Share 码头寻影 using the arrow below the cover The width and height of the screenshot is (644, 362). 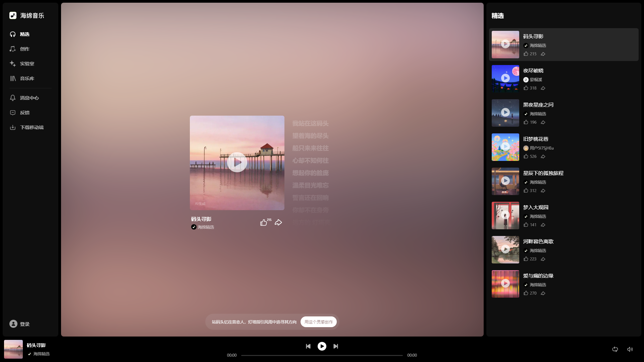[x=278, y=223]
